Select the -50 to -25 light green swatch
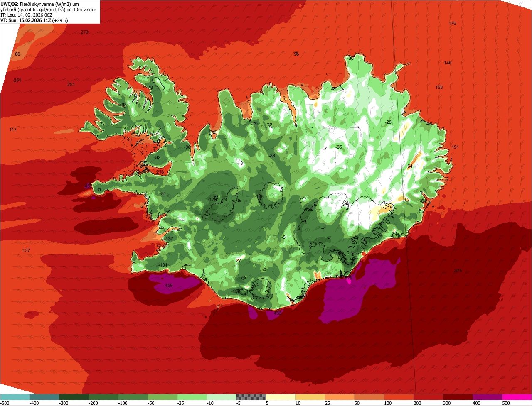 click(x=163, y=397)
